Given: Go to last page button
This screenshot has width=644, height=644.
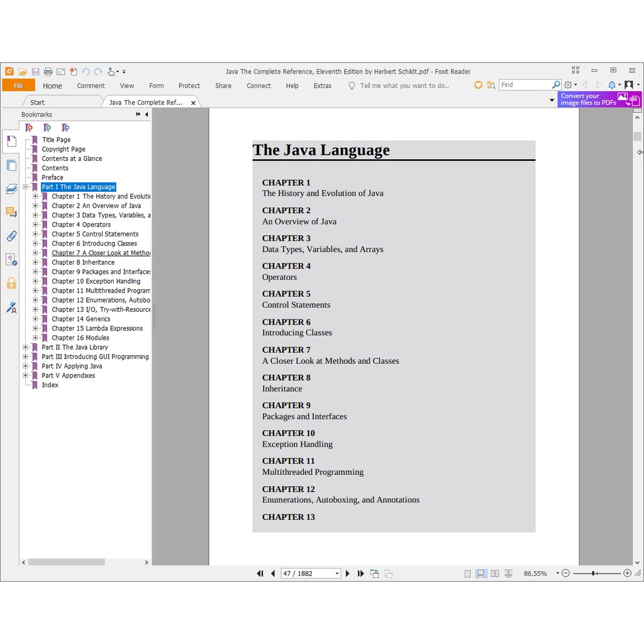Looking at the screenshot, I should click(360, 574).
